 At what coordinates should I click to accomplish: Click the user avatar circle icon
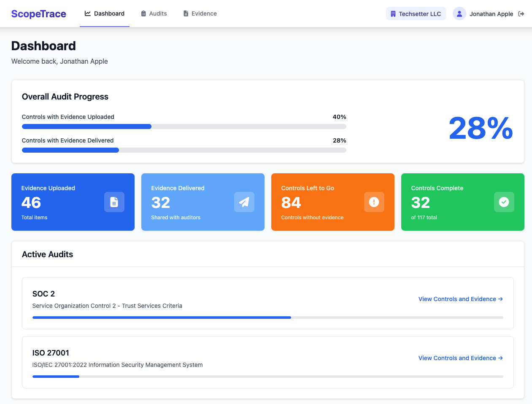click(459, 13)
